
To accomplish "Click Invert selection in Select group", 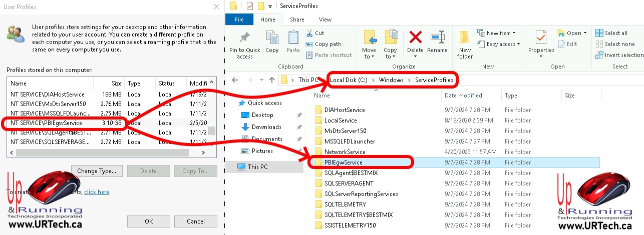I will click(x=599, y=55).
